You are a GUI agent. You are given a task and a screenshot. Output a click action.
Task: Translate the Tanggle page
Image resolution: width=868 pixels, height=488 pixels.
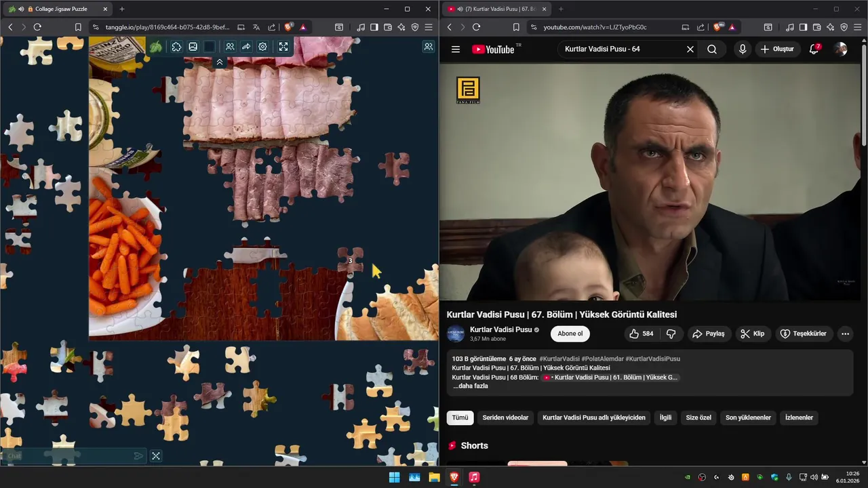pyautogui.click(x=256, y=27)
